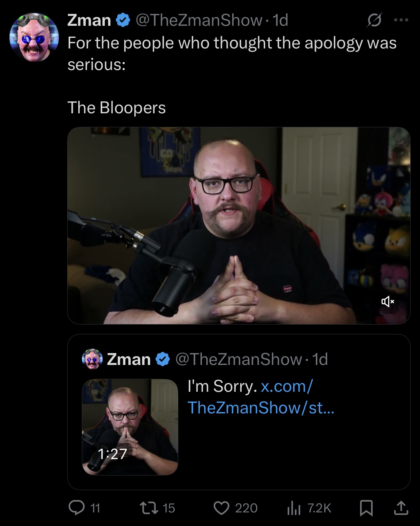Screen dimensions: 420x526
Task: Unmute the video with speaker icon
Action: click(x=388, y=301)
